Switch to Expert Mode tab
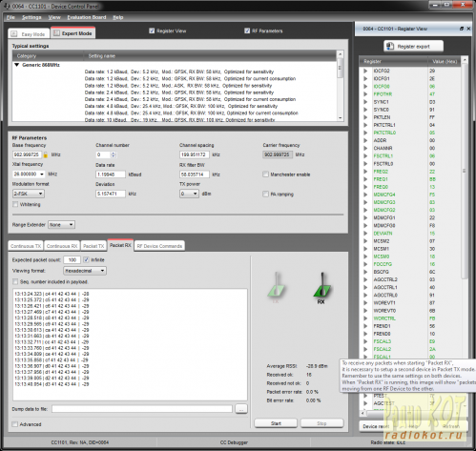This screenshot has width=476, height=451. tap(73, 33)
